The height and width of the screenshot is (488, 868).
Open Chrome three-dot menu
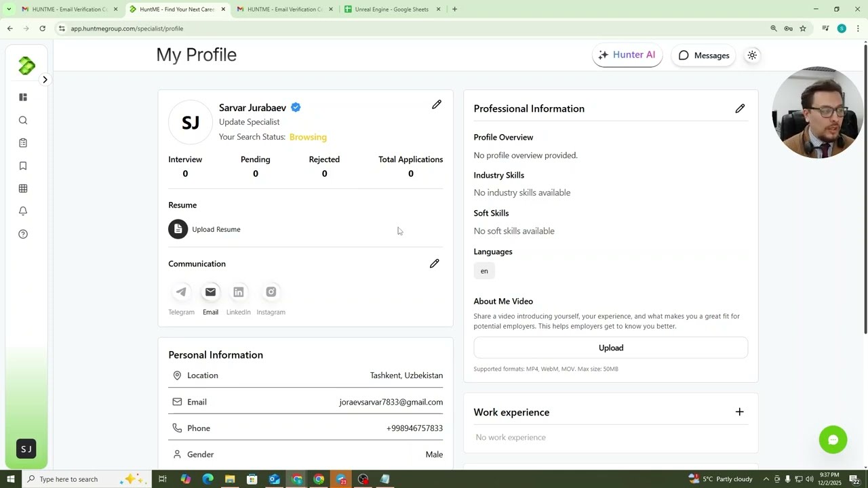[x=858, y=28]
